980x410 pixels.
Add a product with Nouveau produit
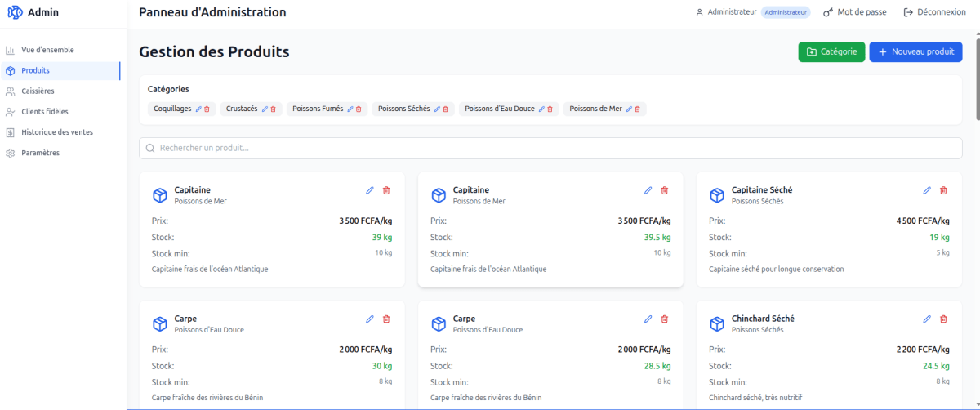tap(915, 51)
